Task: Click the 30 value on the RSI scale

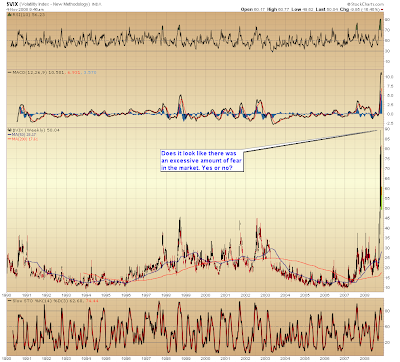Action: click(x=388, y=51)
